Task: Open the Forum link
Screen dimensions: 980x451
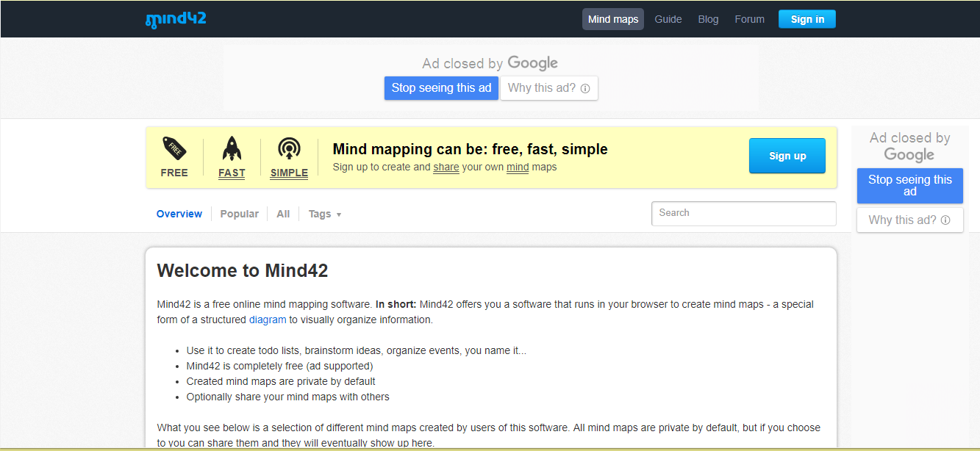Action: 749,19
